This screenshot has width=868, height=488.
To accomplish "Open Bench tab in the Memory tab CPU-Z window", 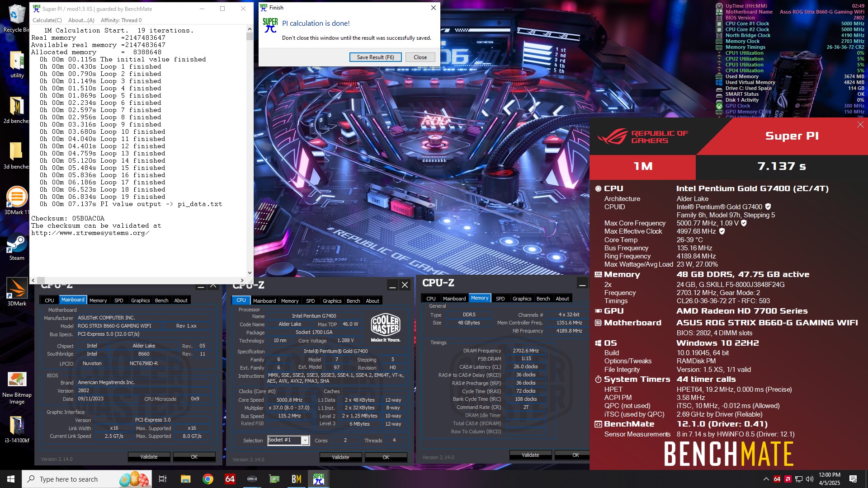I will tap(543, 299).
